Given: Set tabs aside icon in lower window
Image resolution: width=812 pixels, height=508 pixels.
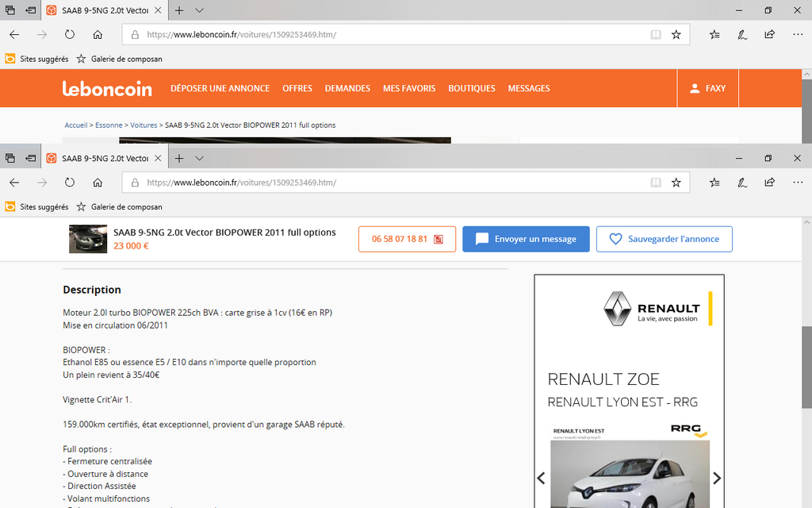Looking at the screenshot, I should coord(31,158).
